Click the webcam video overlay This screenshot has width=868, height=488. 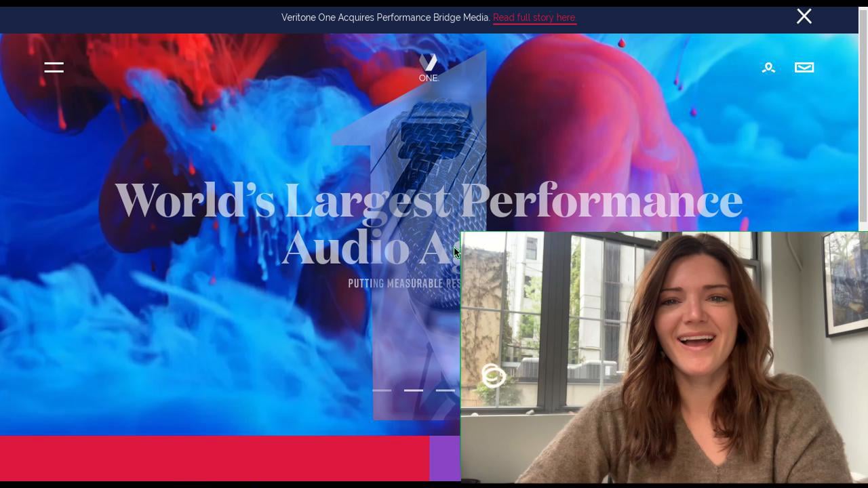(x=664, y=357)
